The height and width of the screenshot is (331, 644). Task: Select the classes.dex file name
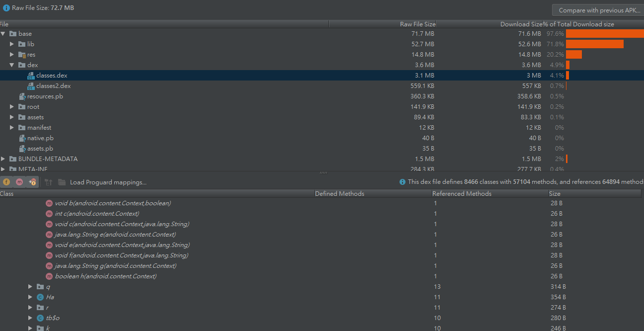[x=52, y=76]
